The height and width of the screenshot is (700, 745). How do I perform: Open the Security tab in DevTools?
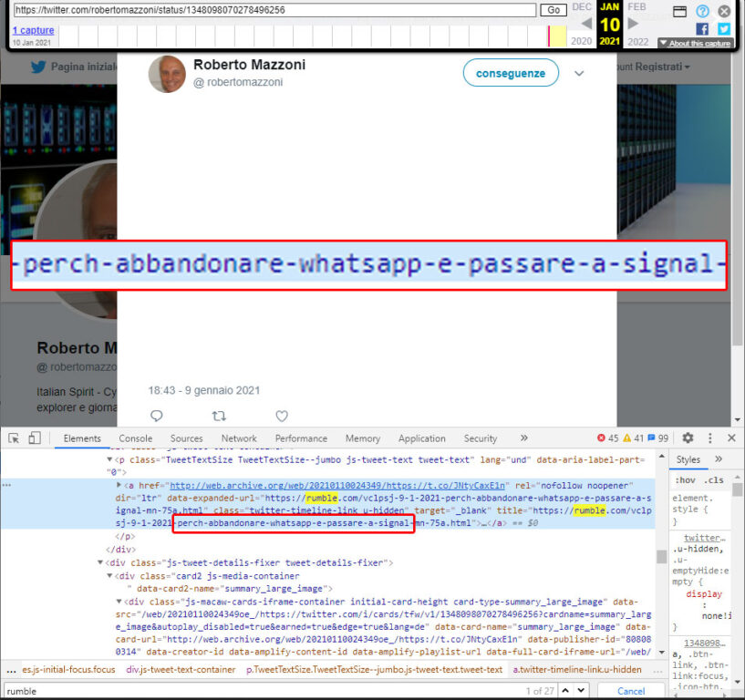[481, 438]
